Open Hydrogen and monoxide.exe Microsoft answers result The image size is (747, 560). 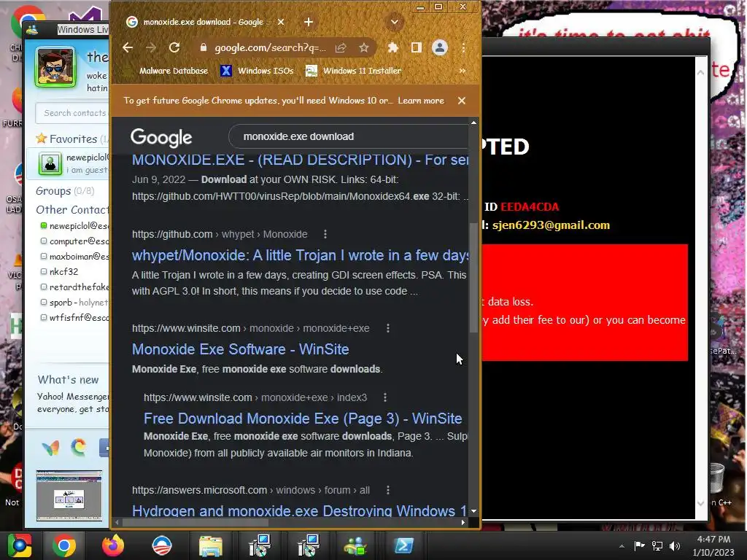299,511
